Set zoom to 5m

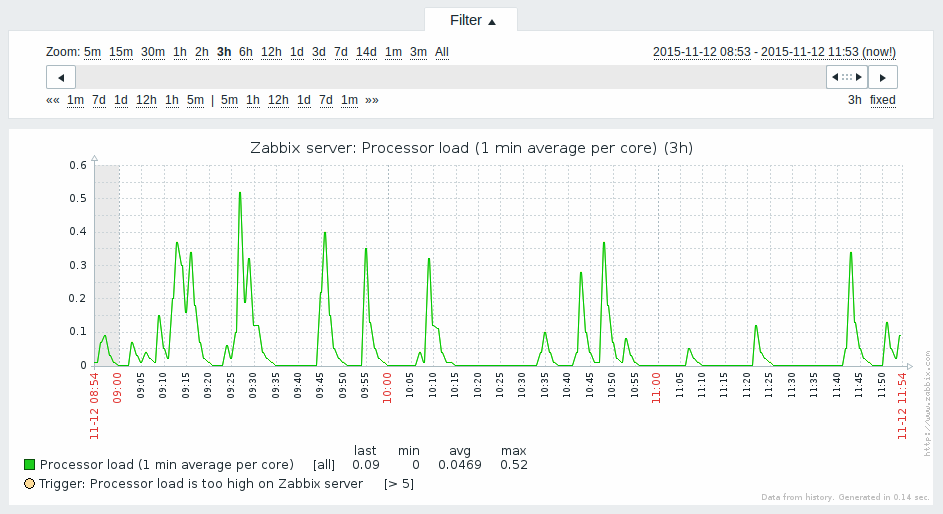pyautogui.click(x=92, y=52)
